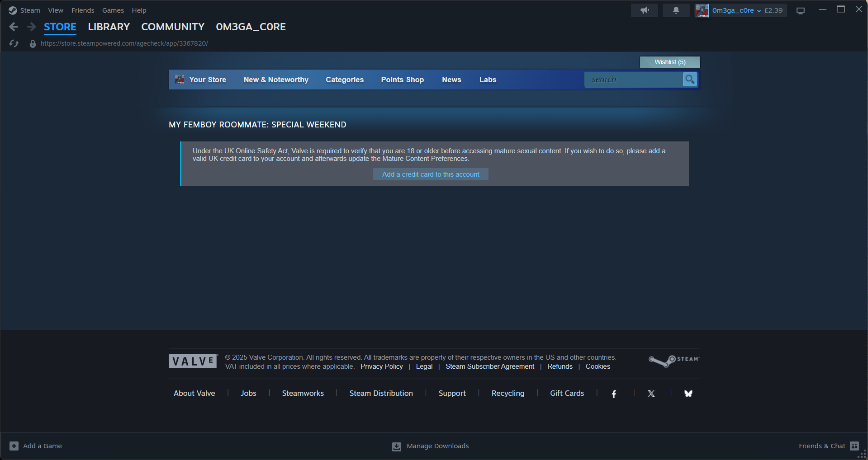Open the Jobs footer link
The width and height of the screenshot is (868, 460).
tap(248, 393)
